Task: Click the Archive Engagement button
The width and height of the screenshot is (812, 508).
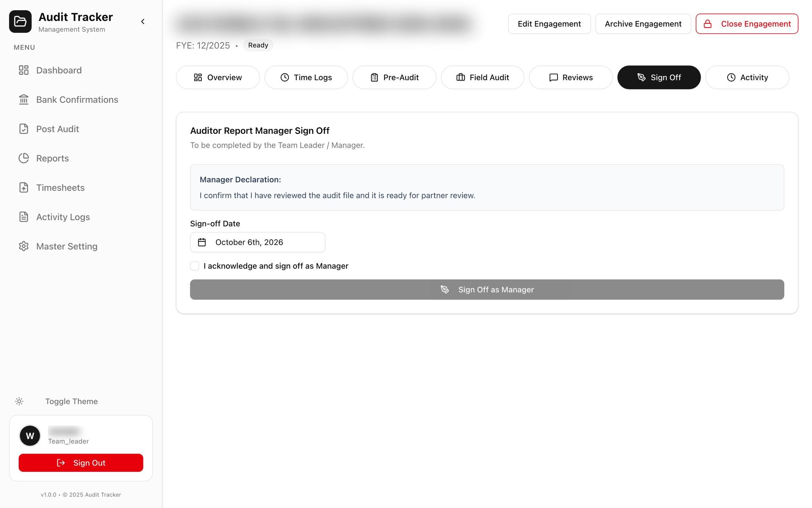Action: tap(643, 24)
